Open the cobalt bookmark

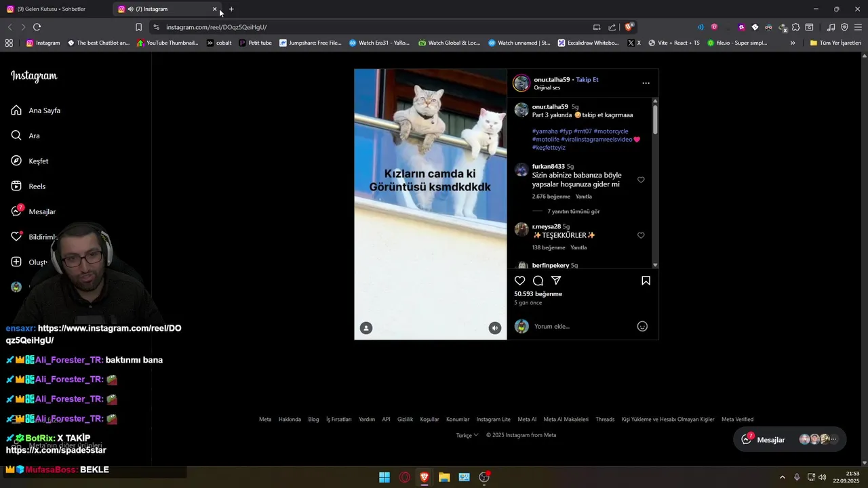click(x=219, y=43)
